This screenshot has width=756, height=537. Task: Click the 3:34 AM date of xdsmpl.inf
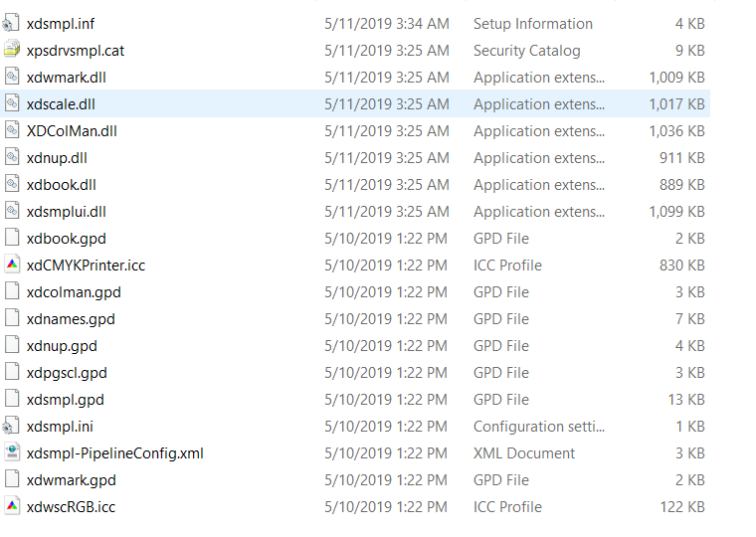point(387,24)
